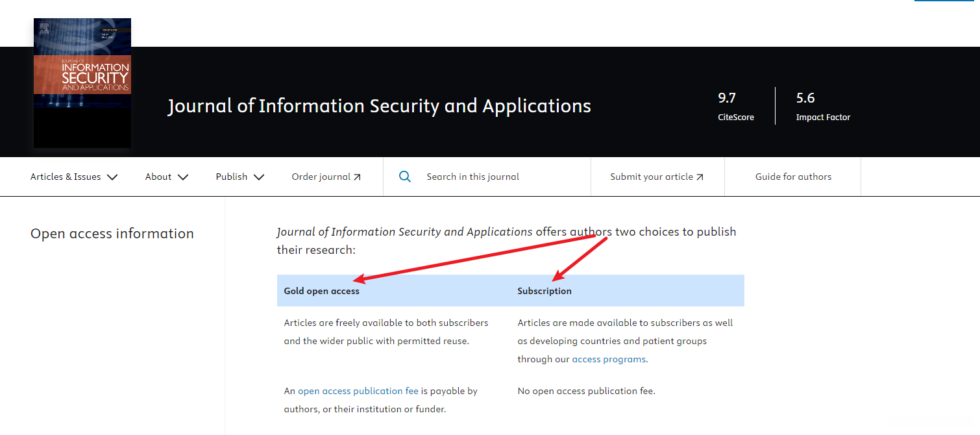
Task: Open Submit your article page
Action: (x=652, y=177)
